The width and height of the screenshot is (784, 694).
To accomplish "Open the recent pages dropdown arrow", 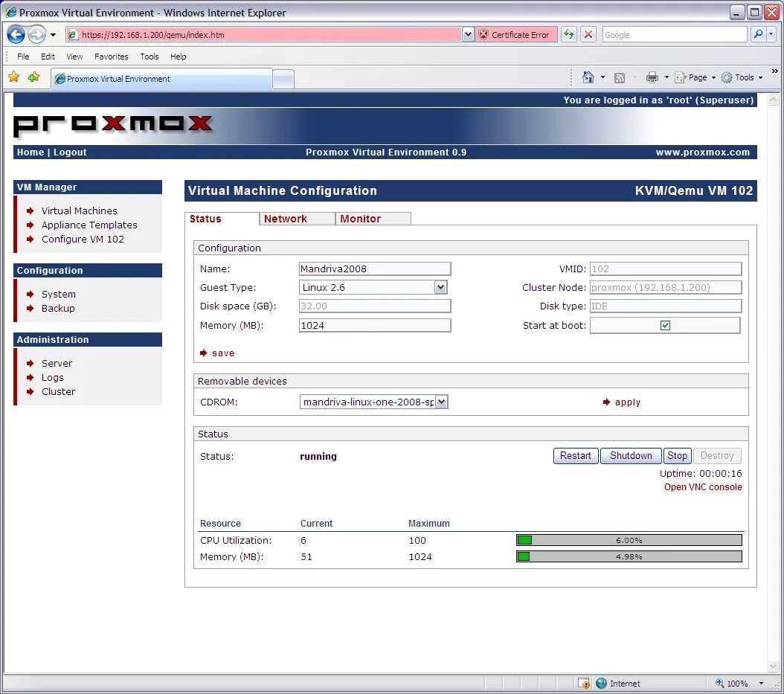I will click(x=53, y=35).
